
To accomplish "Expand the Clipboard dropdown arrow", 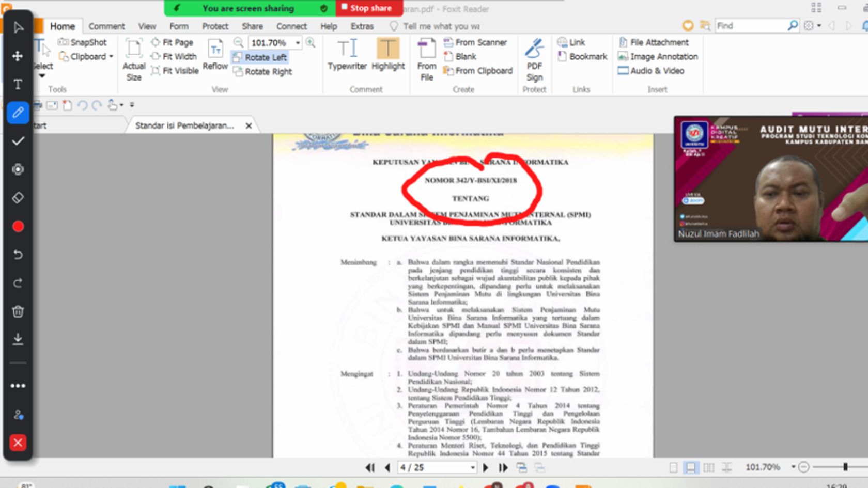I will tap(111, 57).
